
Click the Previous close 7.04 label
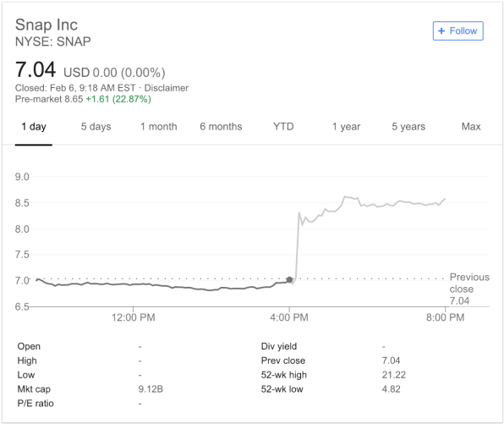click(469, 289)
